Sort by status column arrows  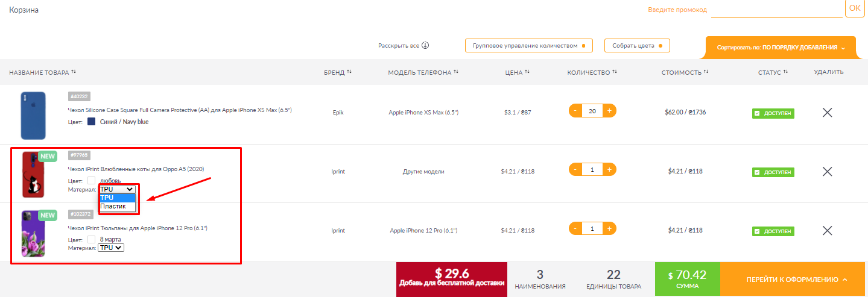785,72
